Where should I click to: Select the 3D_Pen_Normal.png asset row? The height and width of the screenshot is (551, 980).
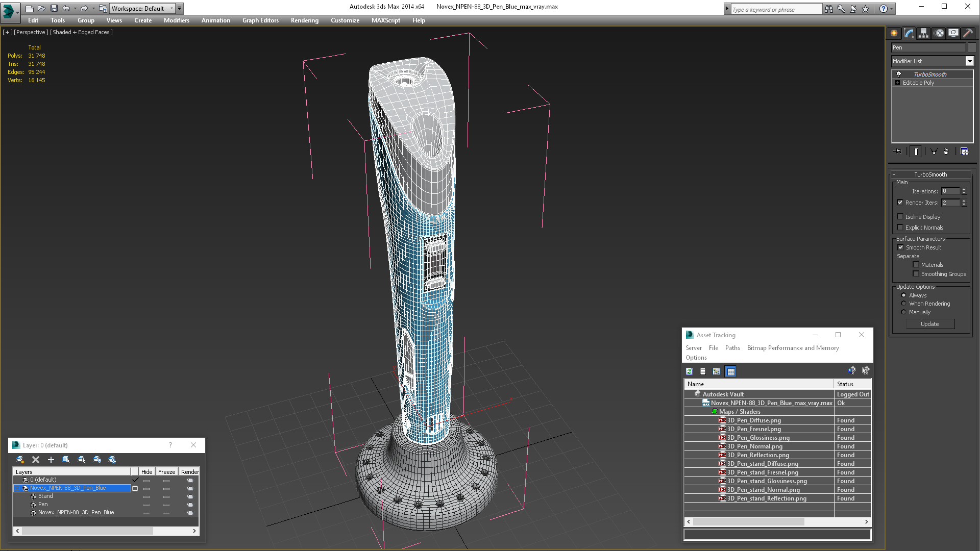pos(754,446)
